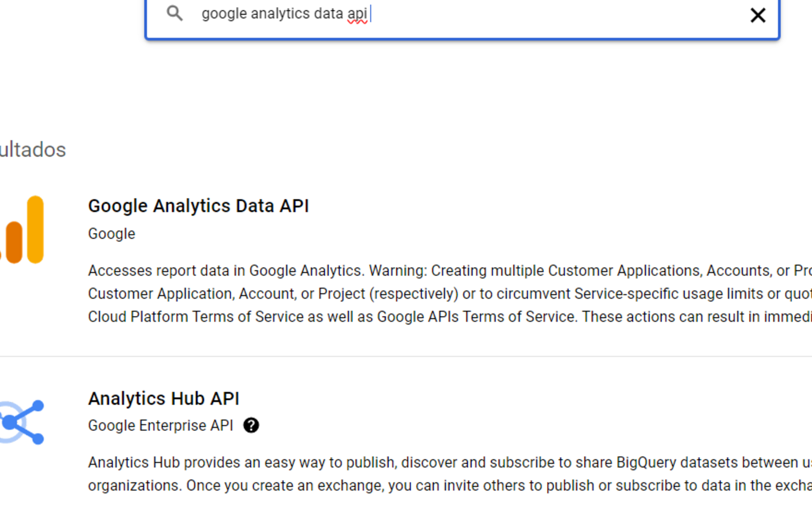Viewport: 812px width, 509px height.
Task: Click the 'Google' provider label
Action: [x=111, y=234]
